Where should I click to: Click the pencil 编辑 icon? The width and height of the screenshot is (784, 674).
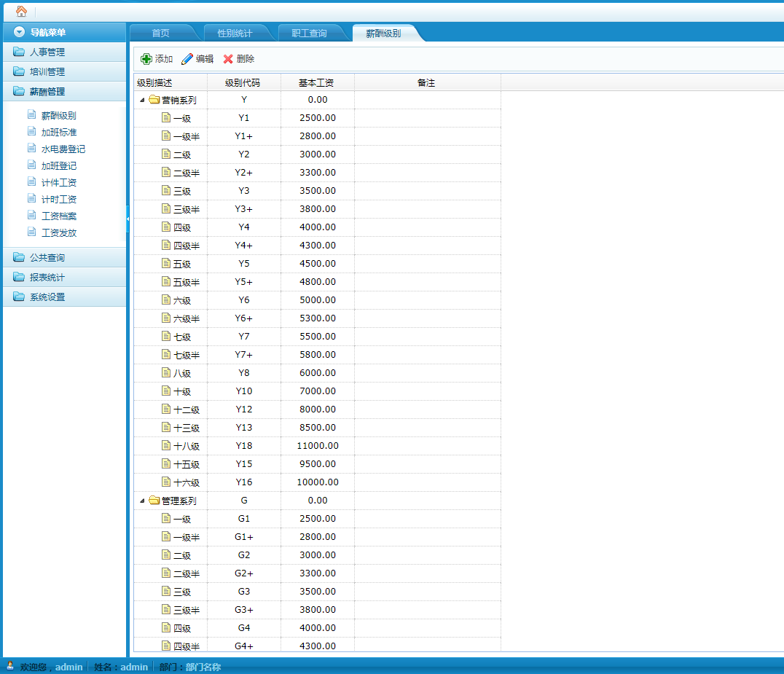tap(187, 59)
